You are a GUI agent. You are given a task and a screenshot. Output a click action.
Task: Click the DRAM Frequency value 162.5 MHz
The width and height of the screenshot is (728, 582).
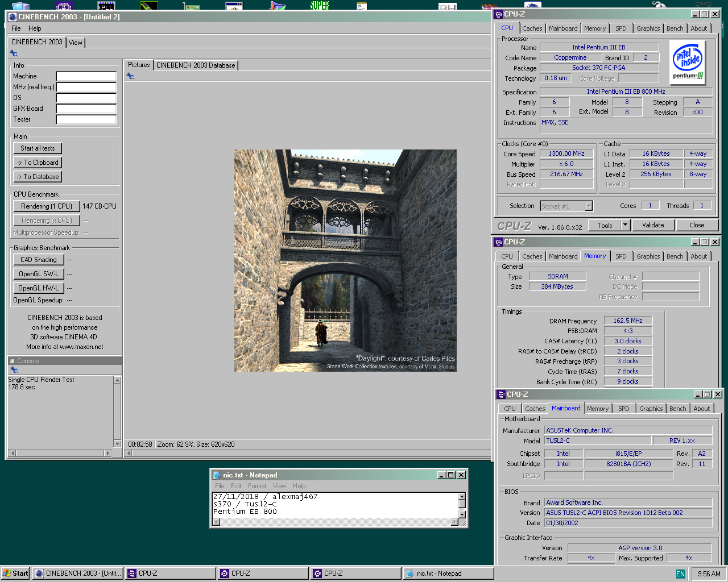tap(628, 321)
